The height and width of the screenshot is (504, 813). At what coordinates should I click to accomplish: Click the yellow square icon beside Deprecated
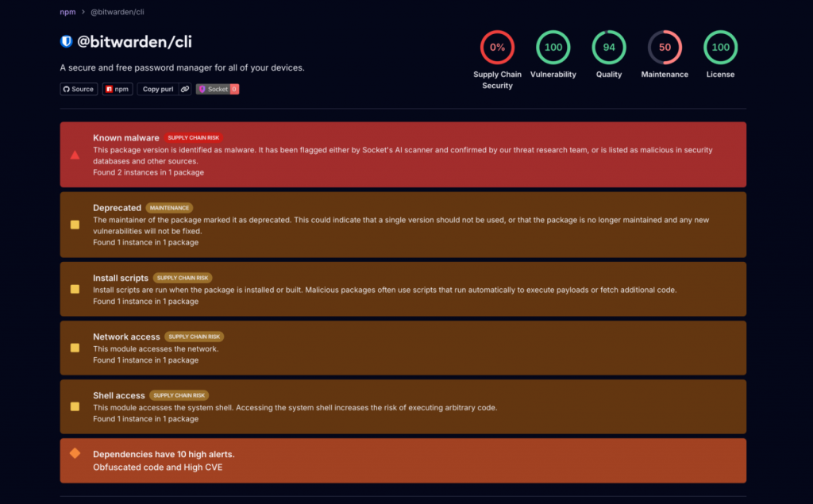point(75,225)
